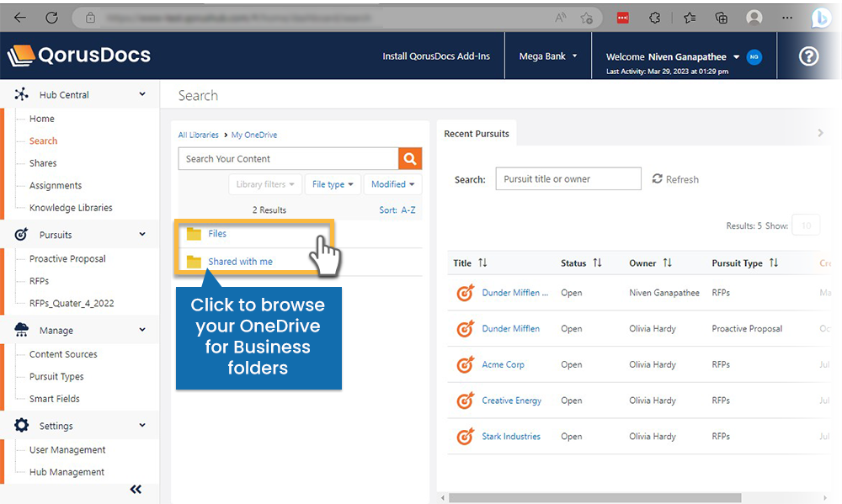Open the Library filters dropdown
Screen dimensions: 842x504
pos(265,184)
